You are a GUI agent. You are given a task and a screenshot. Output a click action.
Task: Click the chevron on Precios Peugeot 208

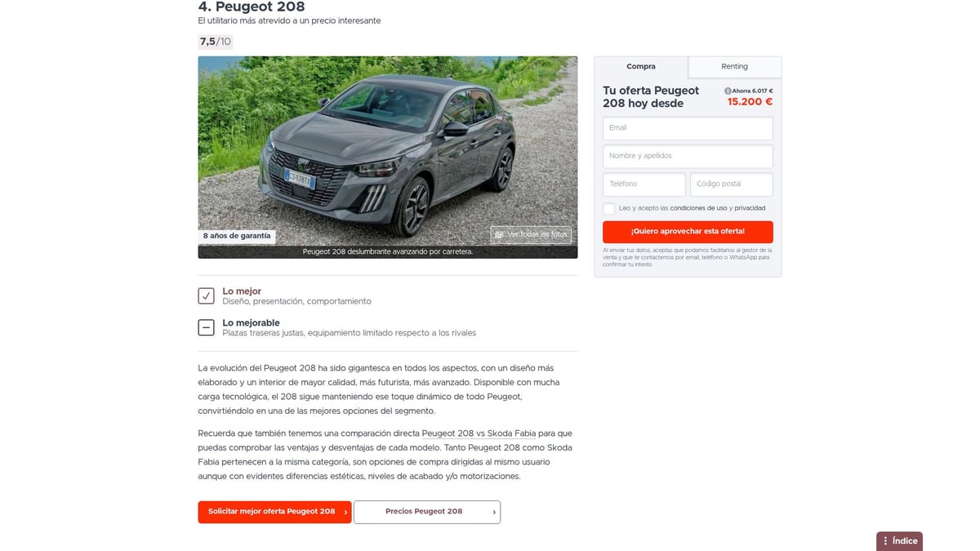(x=494, y=512)
